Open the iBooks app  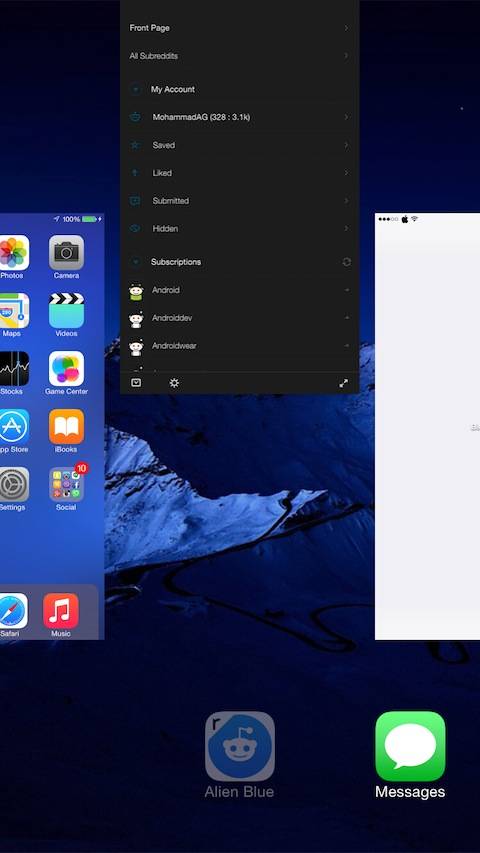pyautogui.click(x=66, y=426)
